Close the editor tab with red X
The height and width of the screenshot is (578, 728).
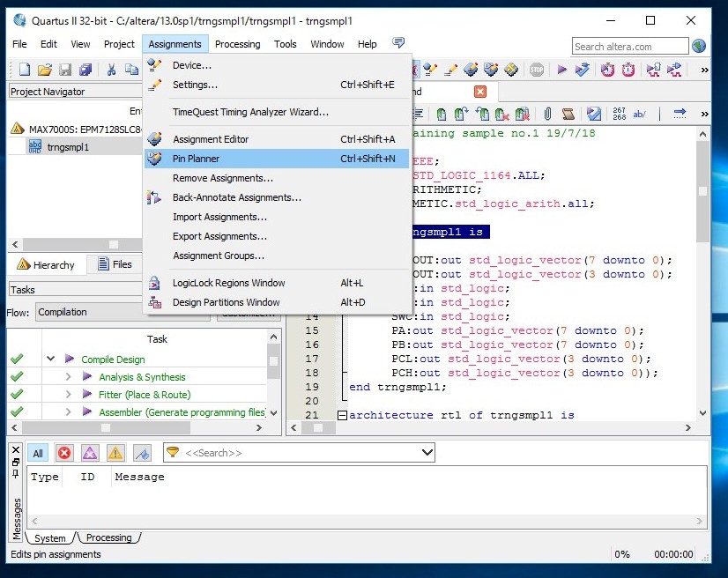(480, 92)
